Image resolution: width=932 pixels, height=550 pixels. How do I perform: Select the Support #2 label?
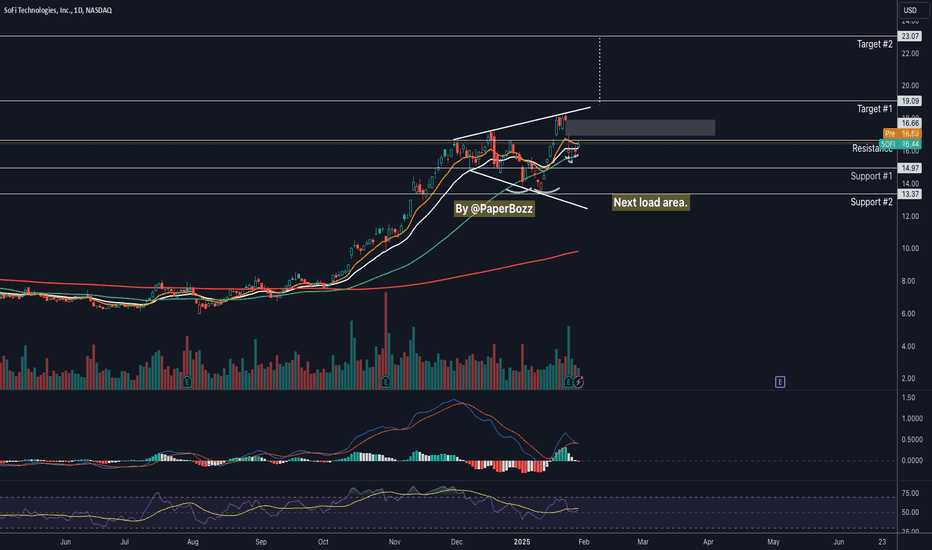871,202
